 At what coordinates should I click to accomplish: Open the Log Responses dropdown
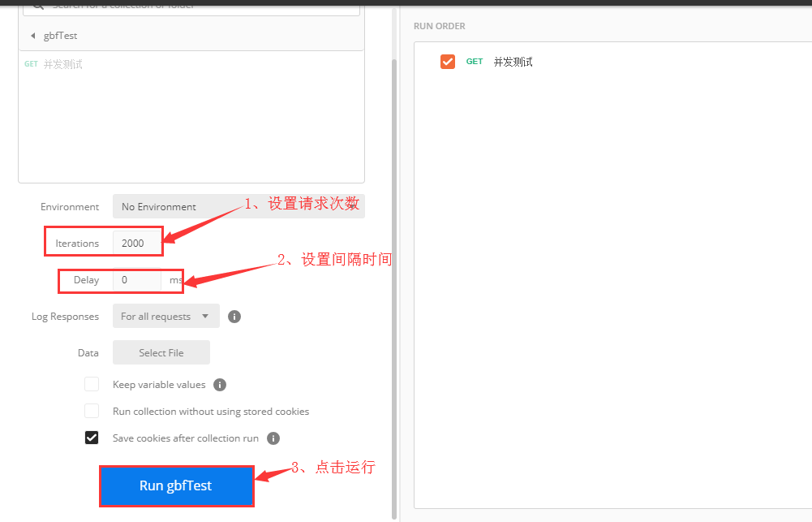[166, 317]
